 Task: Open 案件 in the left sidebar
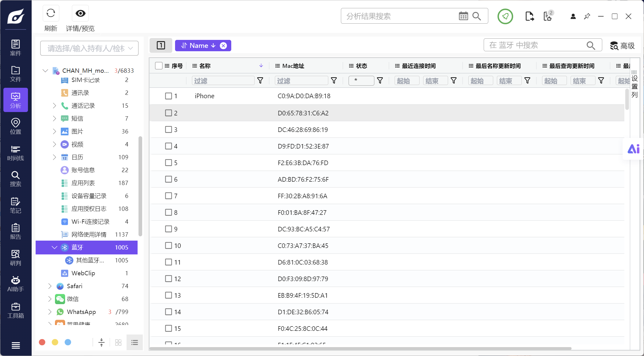[x=16, y=48]
